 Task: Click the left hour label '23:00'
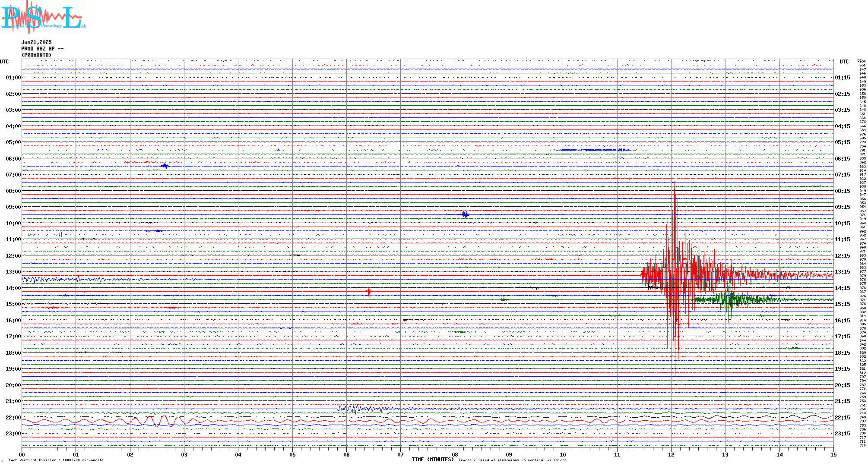13,434
